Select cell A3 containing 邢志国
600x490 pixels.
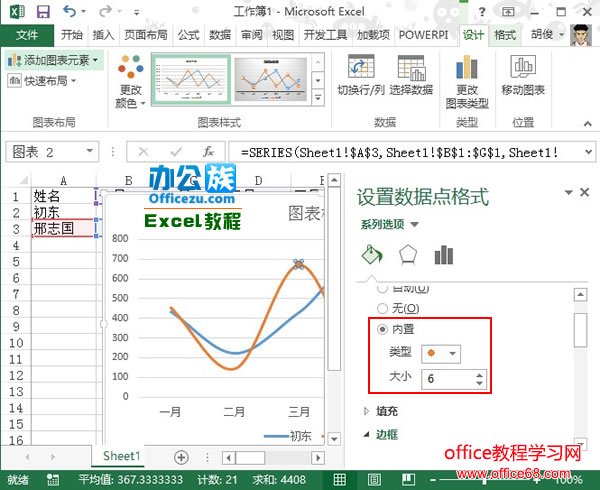pyautogui.click(x=63, y=229)
